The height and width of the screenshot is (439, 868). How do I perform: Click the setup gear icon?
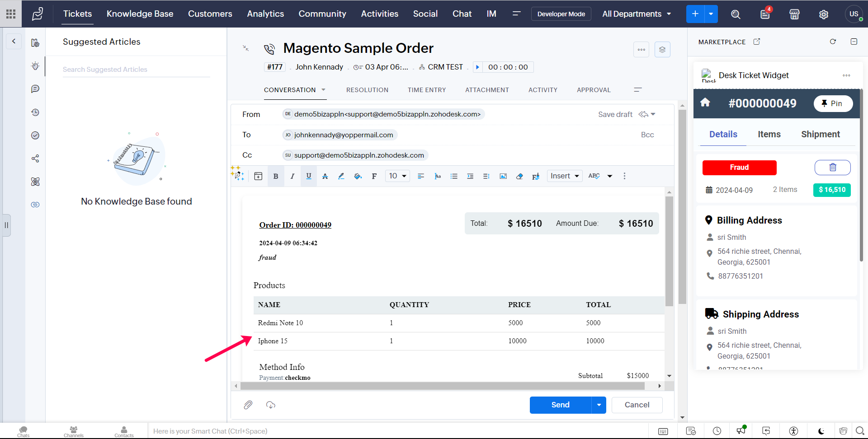(x=824, y=14)
